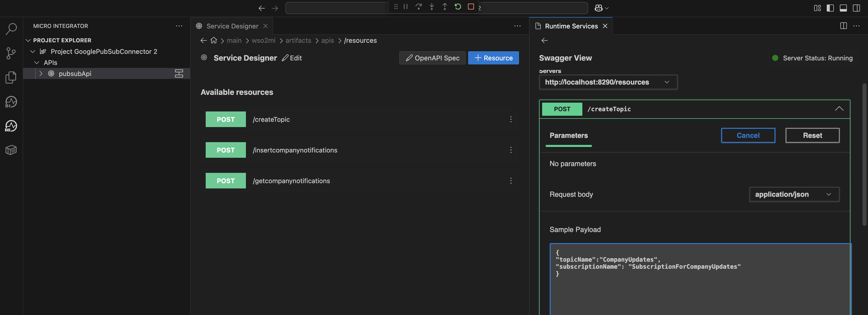Screen dimensions: 868x315
Task: Click inside the Sample Payload text area
Action: (701, 279)
